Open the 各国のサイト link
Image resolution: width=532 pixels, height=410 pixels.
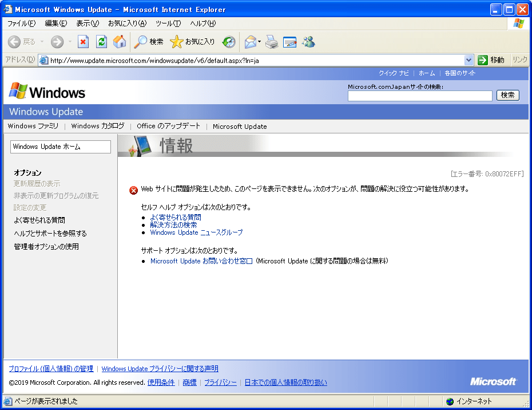tap(460, 73)
